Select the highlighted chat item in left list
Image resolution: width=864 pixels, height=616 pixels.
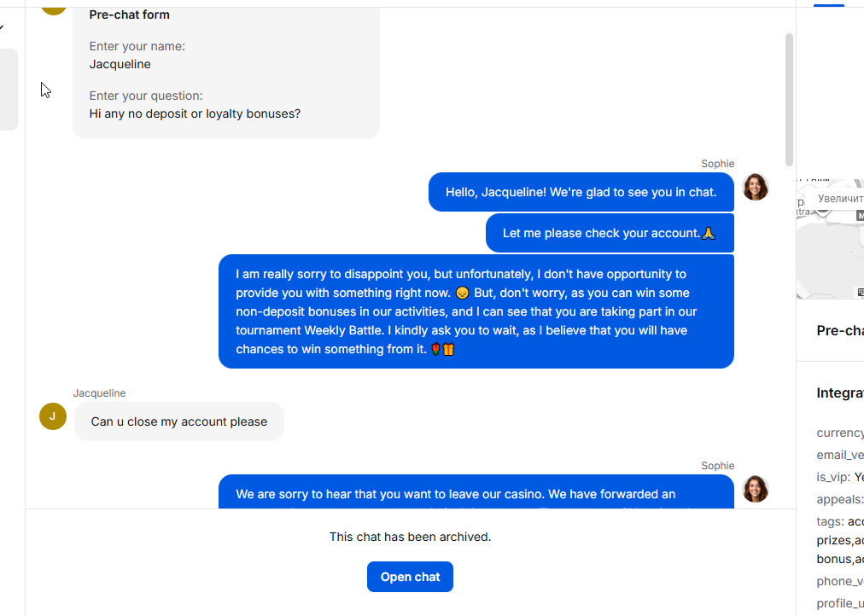(9, 90)
